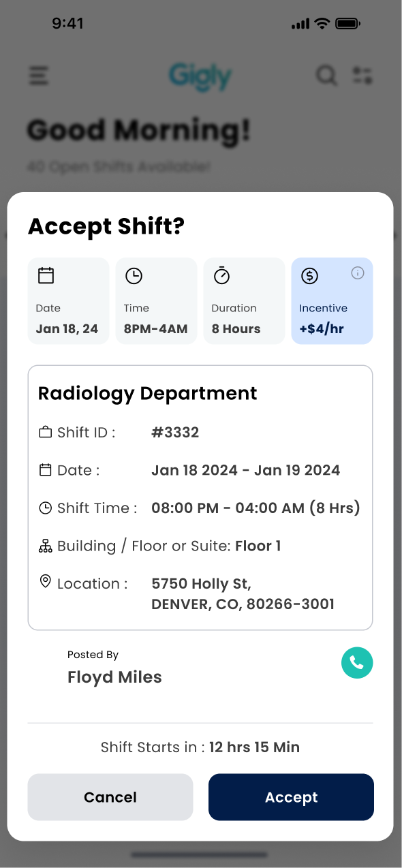The height and width of the screenshot is (868, 402).
Task: Click the Good Morning! greeting
Action: (139, 129)
